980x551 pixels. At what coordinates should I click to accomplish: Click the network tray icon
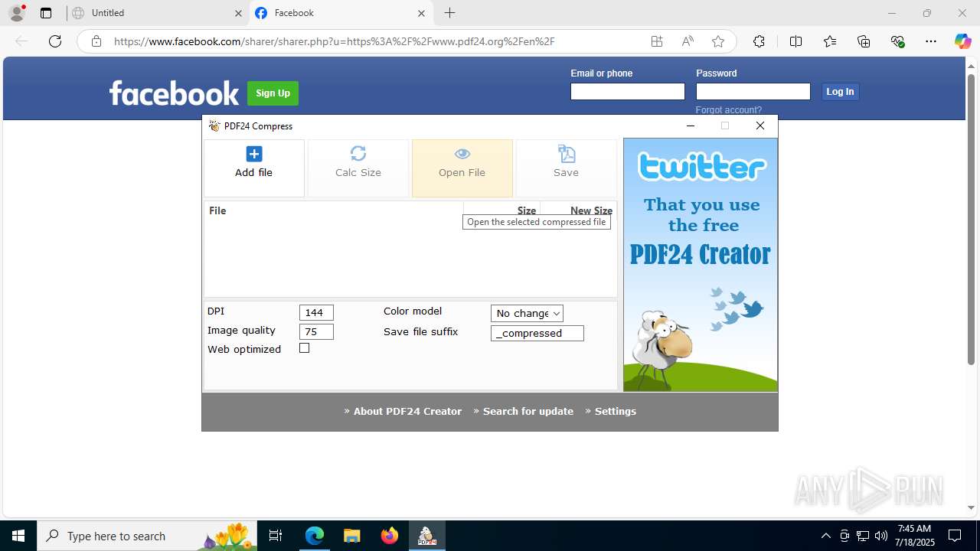[x=863, y=536]
